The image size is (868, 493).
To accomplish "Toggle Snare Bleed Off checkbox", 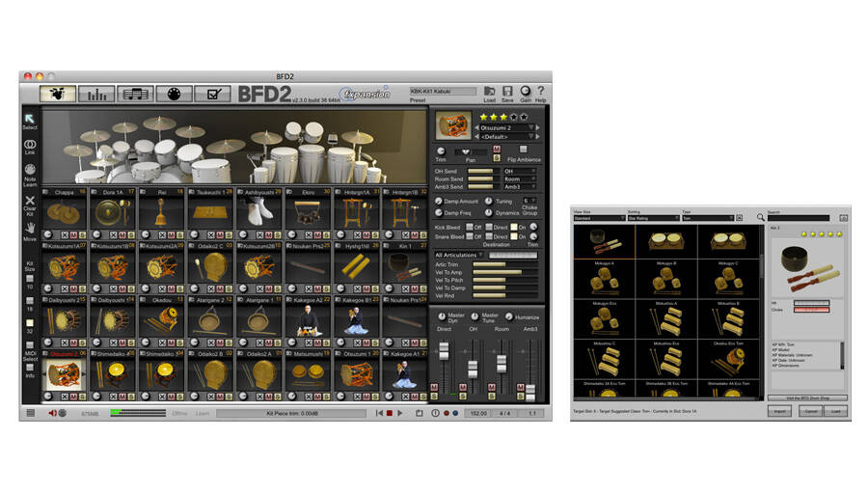I will [470, 236].
